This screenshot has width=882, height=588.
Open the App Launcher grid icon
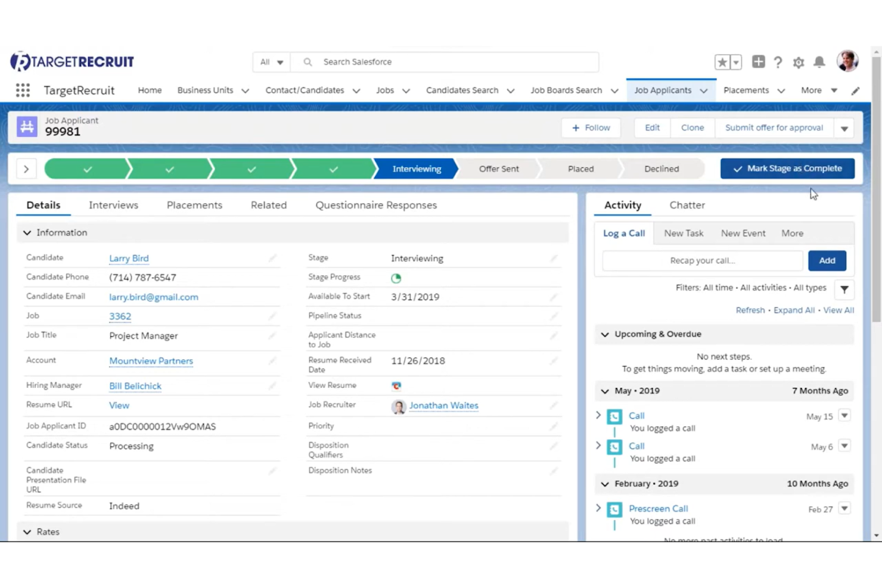[x=23, y=90]
